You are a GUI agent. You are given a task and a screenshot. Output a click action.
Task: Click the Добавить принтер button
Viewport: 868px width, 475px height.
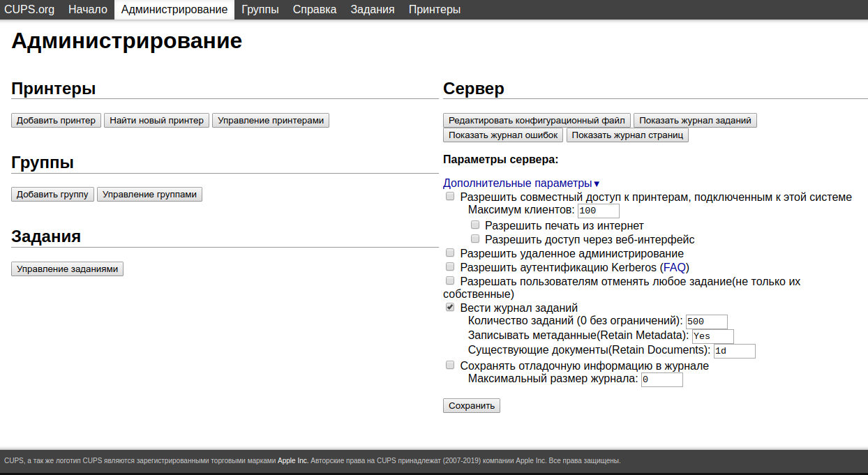click(56, 121)
